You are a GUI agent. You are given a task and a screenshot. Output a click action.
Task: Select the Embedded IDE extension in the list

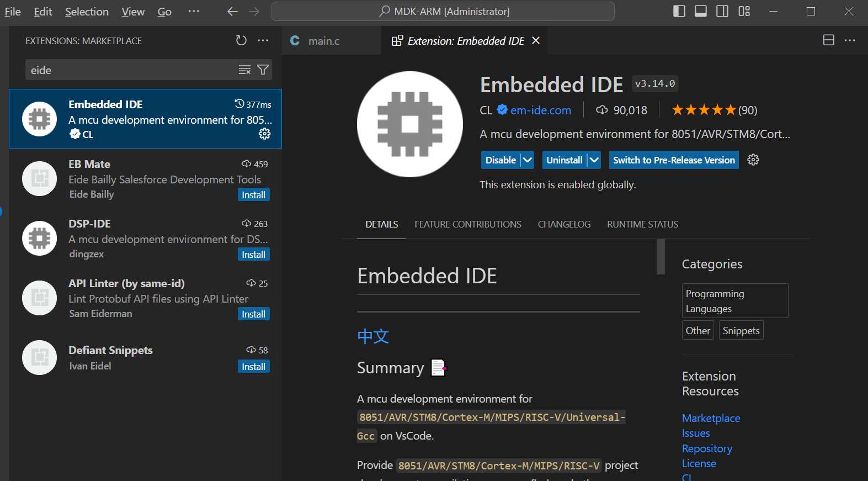[146, 119]
